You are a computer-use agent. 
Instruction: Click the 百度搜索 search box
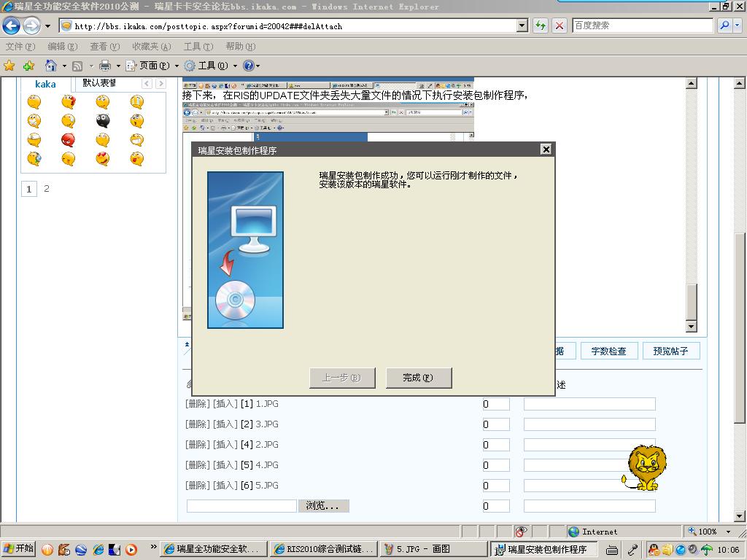tap(642, 26)
